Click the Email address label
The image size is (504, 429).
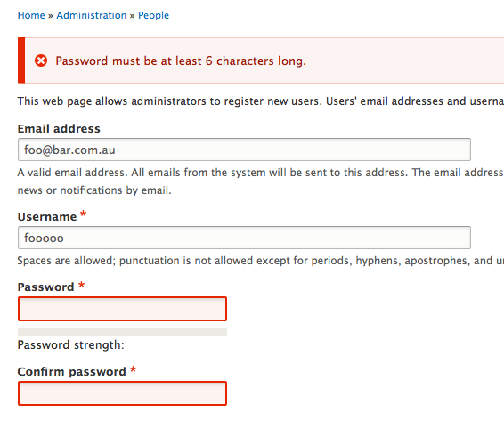click(x=59, y=128)
